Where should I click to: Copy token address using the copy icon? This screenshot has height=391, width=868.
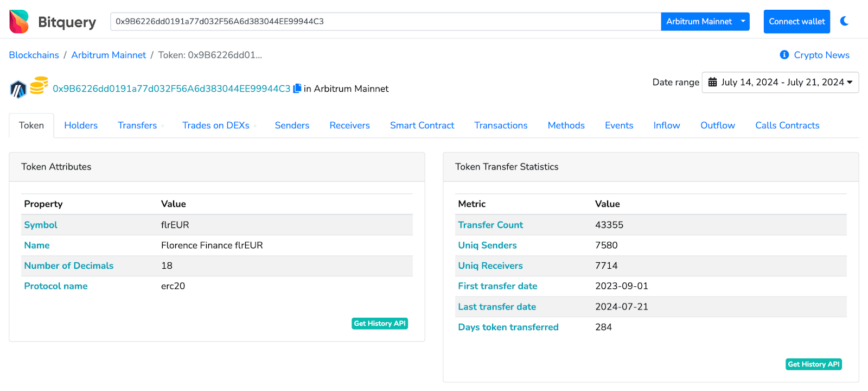click(297, 89)
